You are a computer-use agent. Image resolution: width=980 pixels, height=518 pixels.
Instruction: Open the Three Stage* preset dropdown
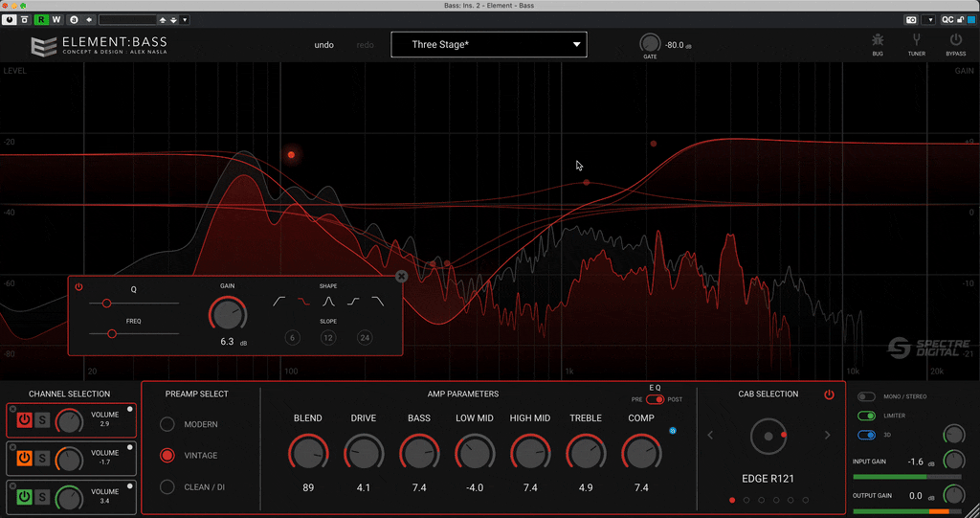tap(489, 44)
